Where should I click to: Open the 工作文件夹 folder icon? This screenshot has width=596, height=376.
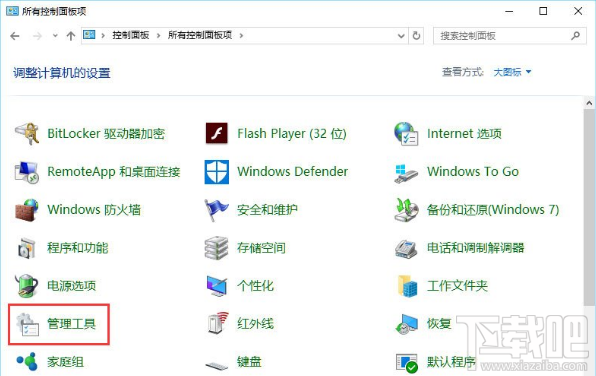click(x=407, y=286)
